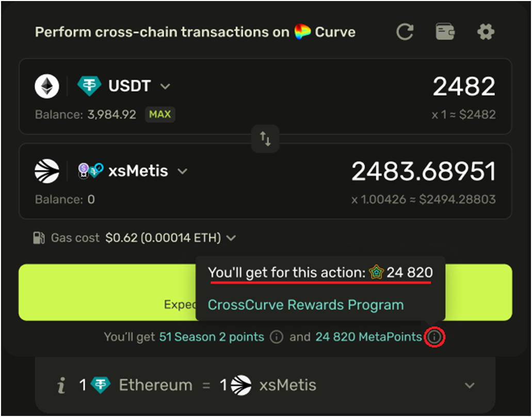Open the CrossCurve Rewards Program link

(x=305, y=305)
